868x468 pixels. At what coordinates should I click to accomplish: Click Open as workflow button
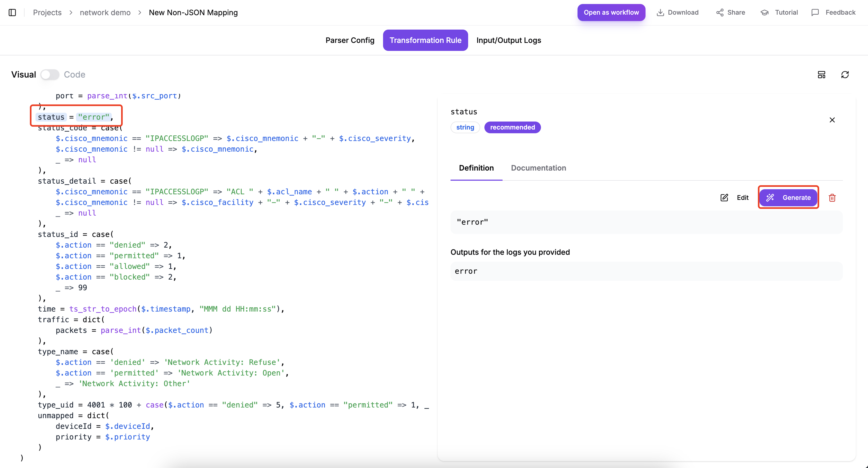click(611, 13)
